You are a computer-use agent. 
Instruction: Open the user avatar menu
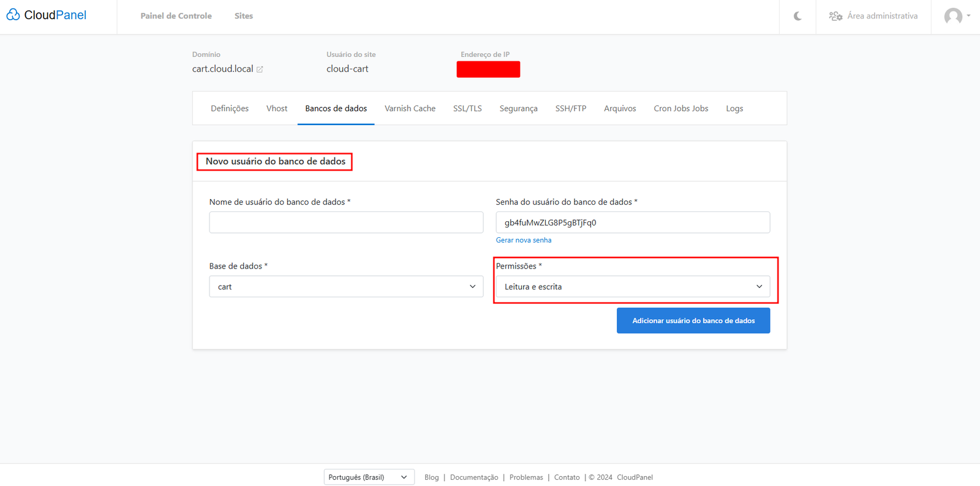pyautogui.click(x=956, y=17)
